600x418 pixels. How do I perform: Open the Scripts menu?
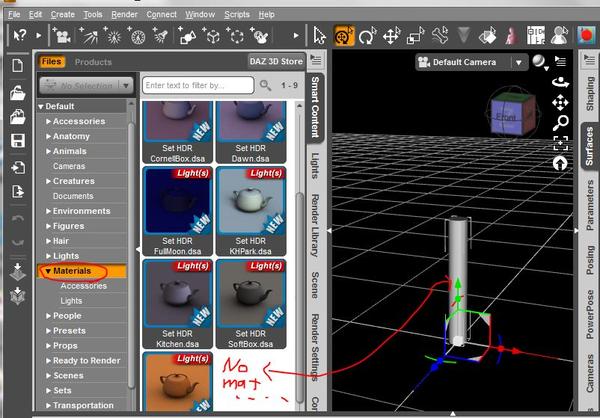click(236, 15)
